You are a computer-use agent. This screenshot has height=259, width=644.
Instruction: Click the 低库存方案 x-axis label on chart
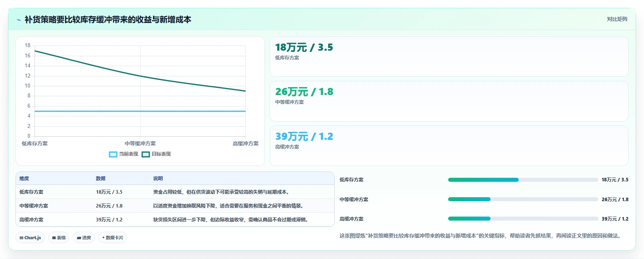point(34,144)
